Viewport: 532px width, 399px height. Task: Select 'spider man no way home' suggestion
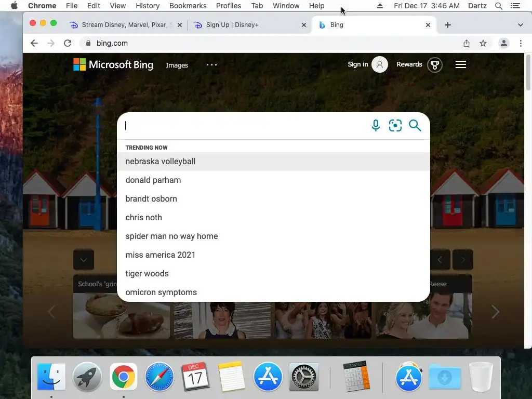click(273, 236)
